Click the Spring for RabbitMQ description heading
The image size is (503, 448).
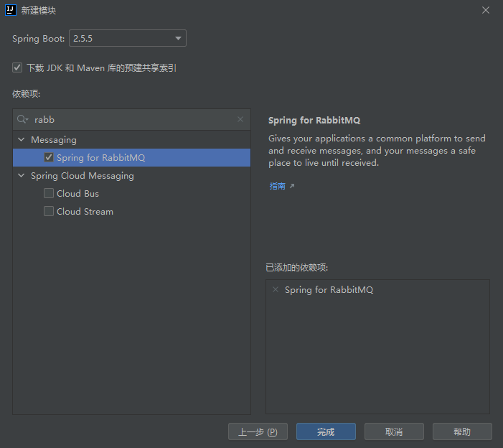314,121
